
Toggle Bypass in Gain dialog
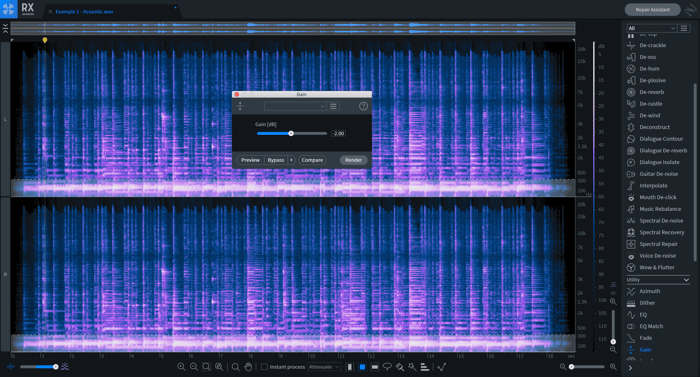(275, 160)
